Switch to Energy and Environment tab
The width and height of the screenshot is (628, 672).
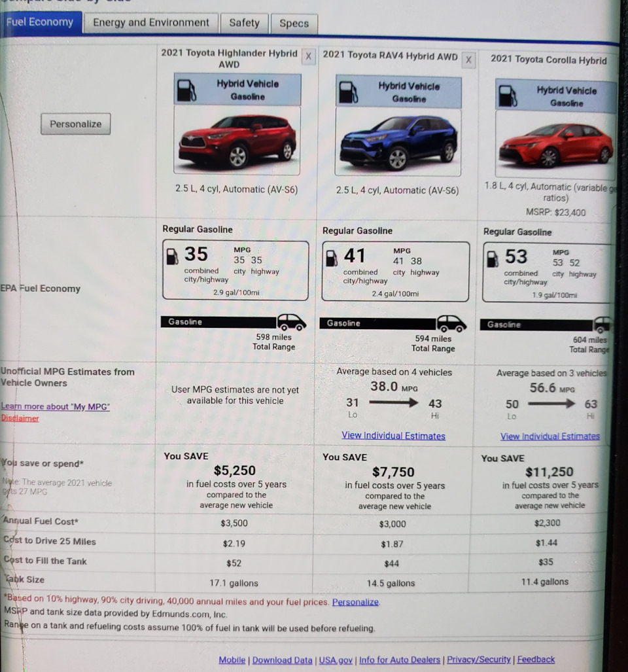(151, 23)
